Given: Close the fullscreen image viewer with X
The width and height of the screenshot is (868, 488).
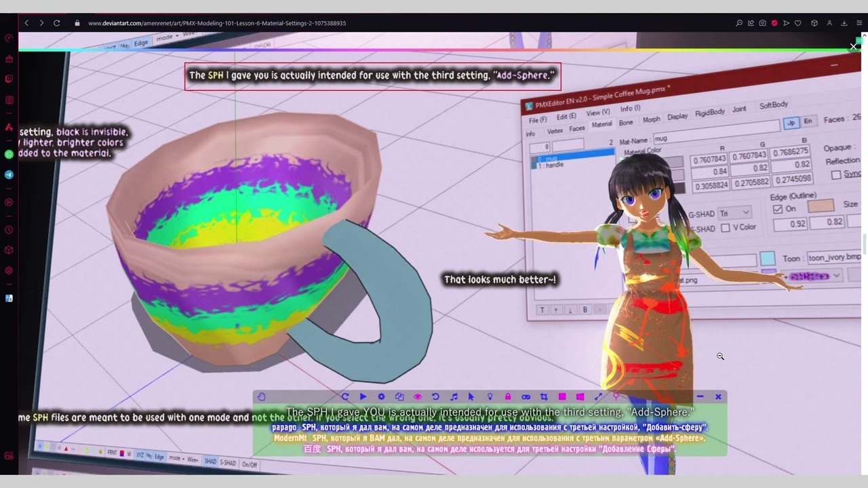Looking at the screenshot, I should click(x=853, y=46).
